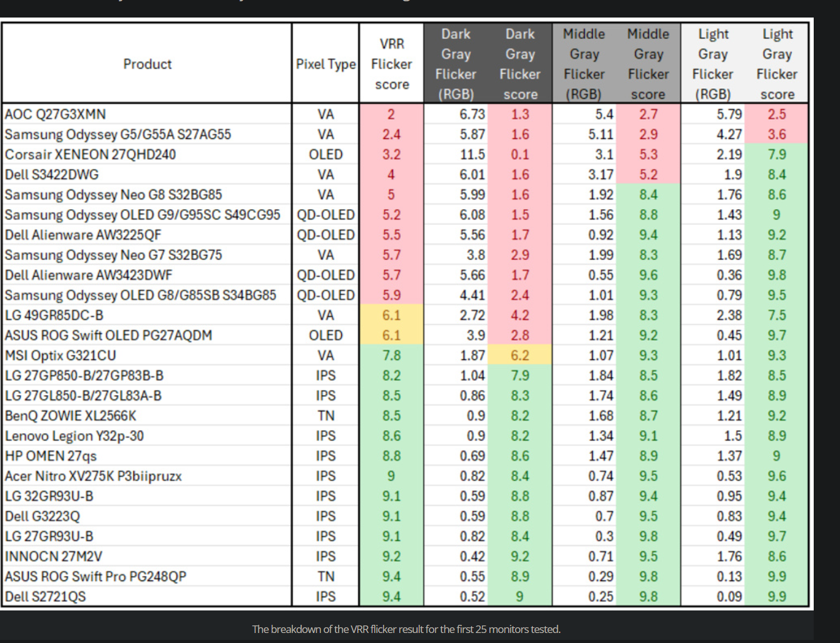This screenshot has height=643, width=840.
Task: Click Middle Gray RGB 0.25 for Dell S2721QS
Action: 601,596
